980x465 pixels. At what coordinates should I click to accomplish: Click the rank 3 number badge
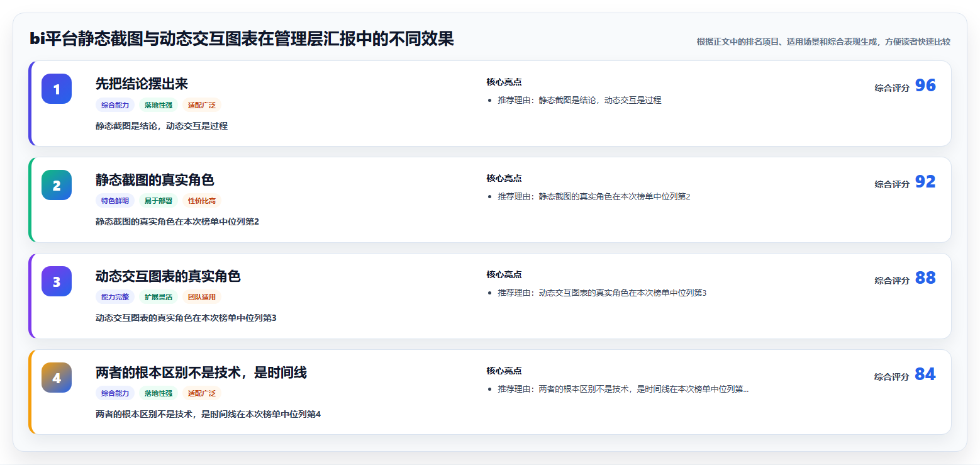[x=57, y=281]
